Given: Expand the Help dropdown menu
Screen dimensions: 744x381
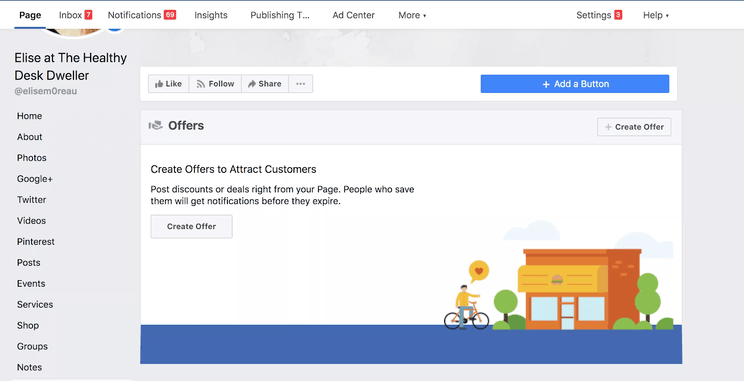Looking at the screenshot, I should click(x=656, y=15).
